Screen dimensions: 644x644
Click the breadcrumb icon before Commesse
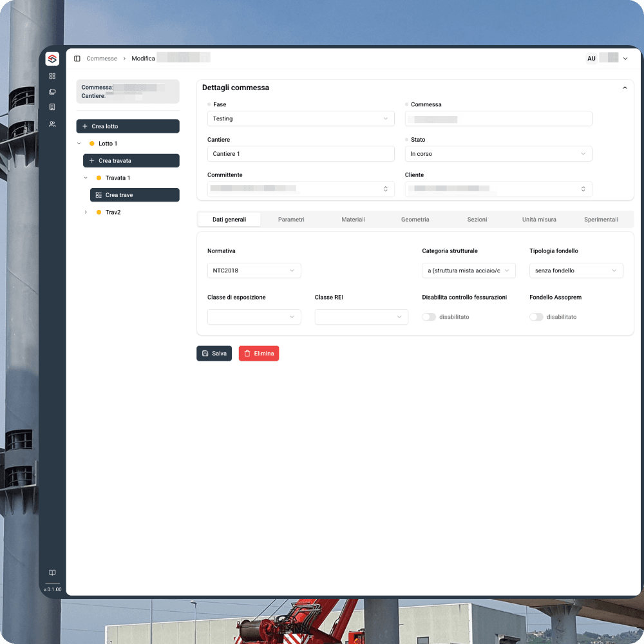click(x=77, y=58)
